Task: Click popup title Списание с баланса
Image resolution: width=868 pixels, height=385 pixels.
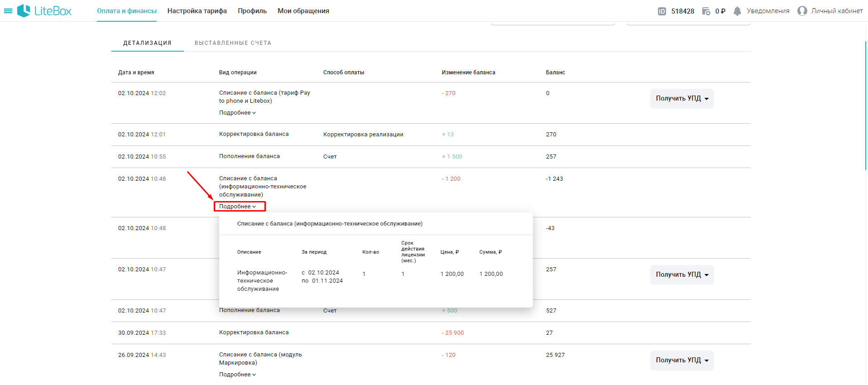Action: coord(330,224)
